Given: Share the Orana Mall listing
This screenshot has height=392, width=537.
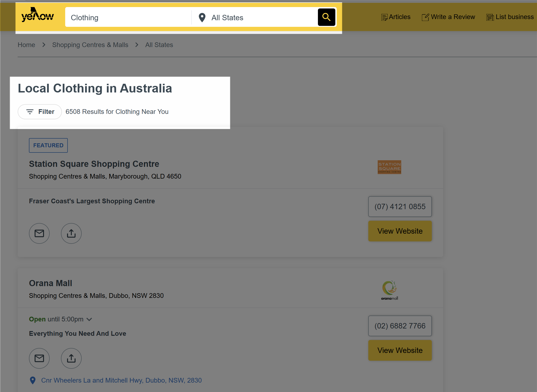Looking at the screenshot, I should pyautogui.click(x=71, y=358).
